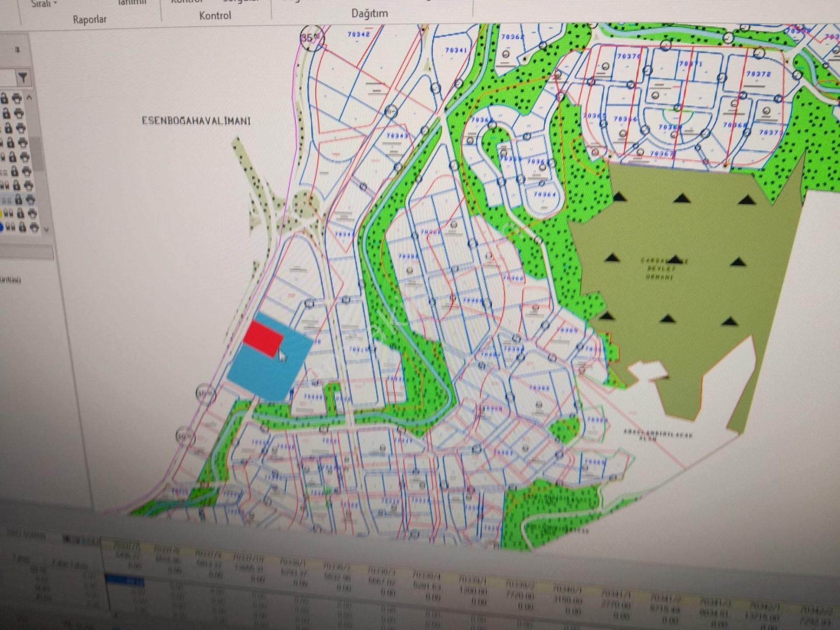Toggle printer icon in the bottom blue-dot layer row
The height and width of the screenshot is (630, 840).
point(34,227)
